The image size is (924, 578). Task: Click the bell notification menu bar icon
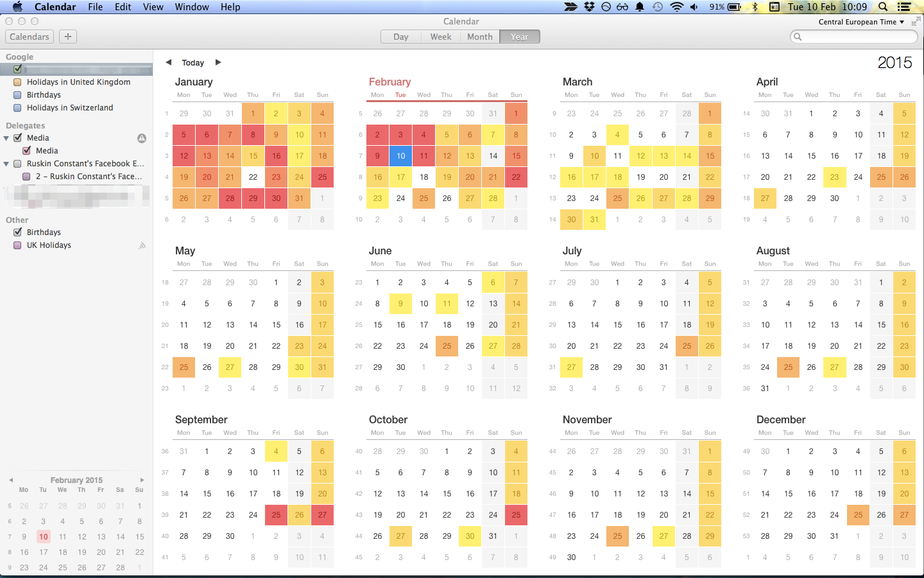pos(640,6)
